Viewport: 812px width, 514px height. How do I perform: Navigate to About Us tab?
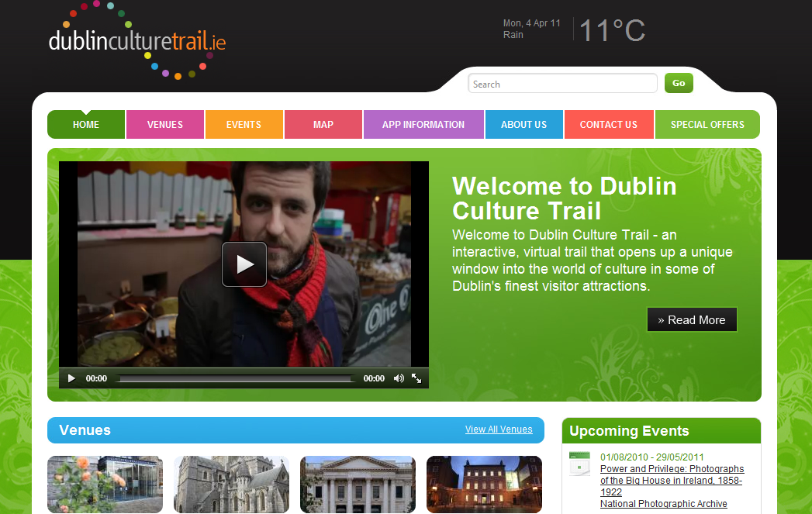(x=524, y=125)
